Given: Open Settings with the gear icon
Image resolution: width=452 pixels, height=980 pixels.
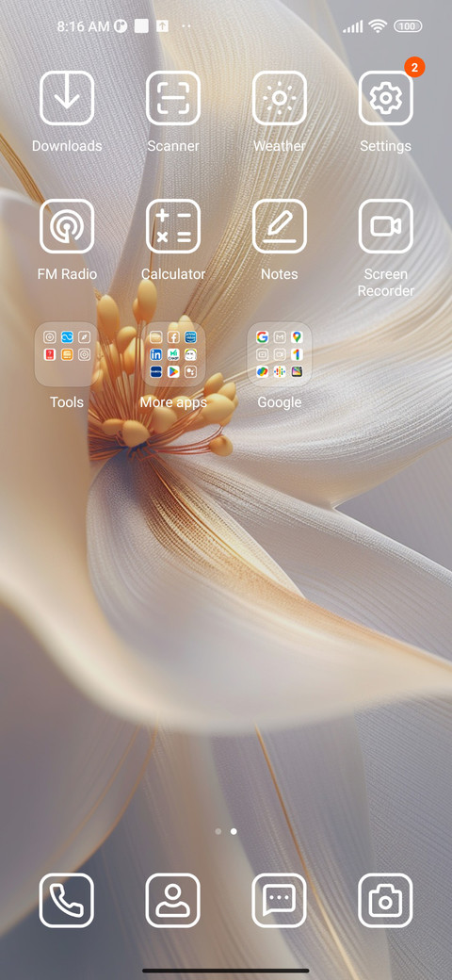Looking at the screenshot, I should (x=385, y=98).
